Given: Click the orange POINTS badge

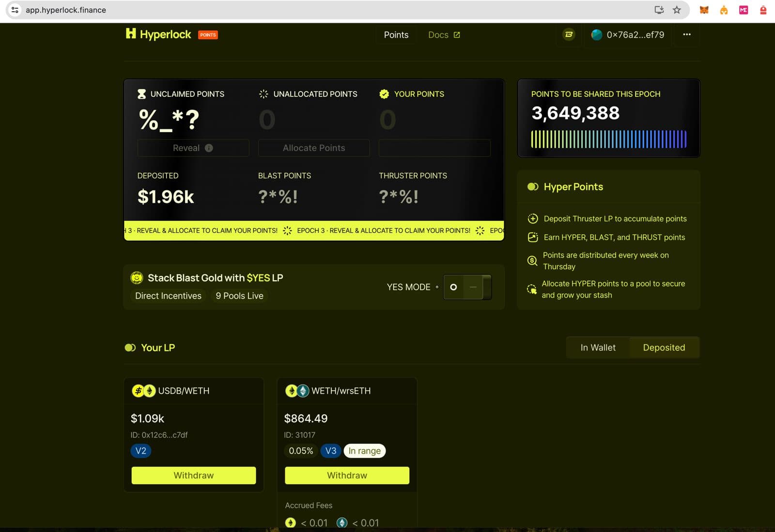Looking at the screenshot, I should click(x=208, y=35).
